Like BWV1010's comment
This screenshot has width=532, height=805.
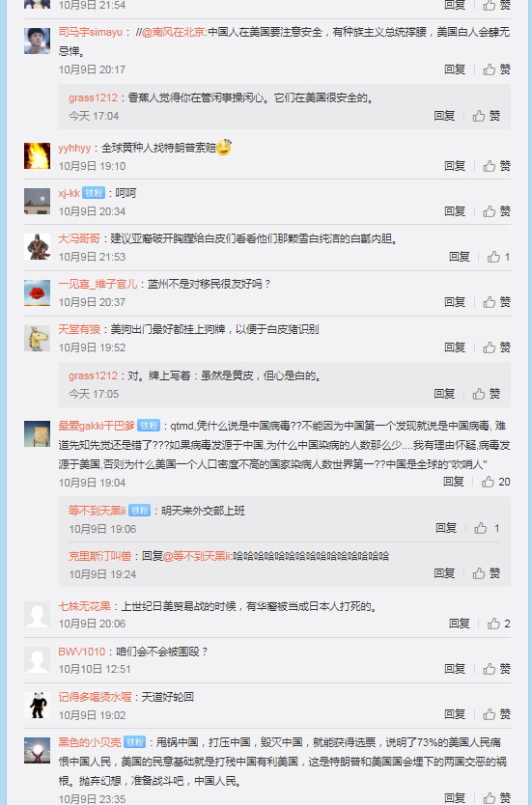[496, 669]
